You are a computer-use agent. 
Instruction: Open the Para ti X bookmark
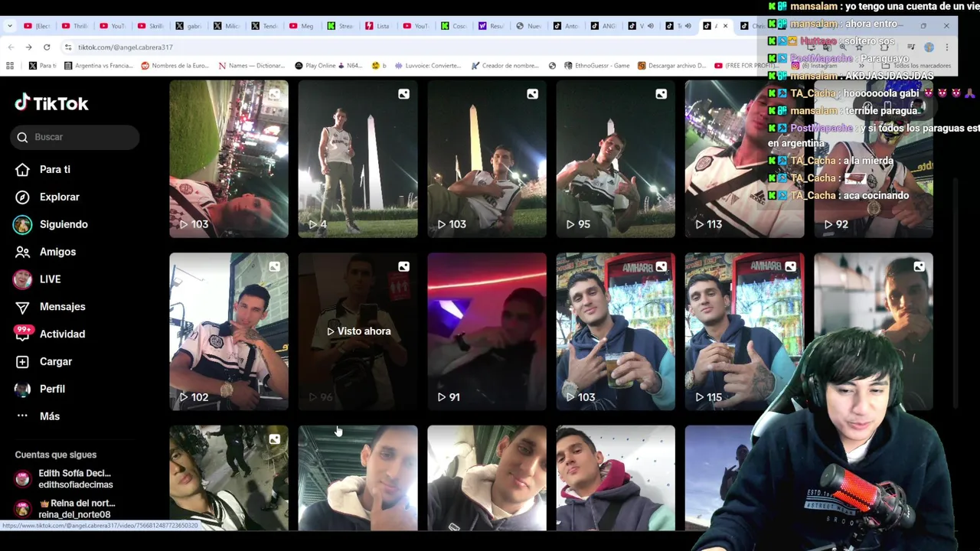(x=42, y=66)
